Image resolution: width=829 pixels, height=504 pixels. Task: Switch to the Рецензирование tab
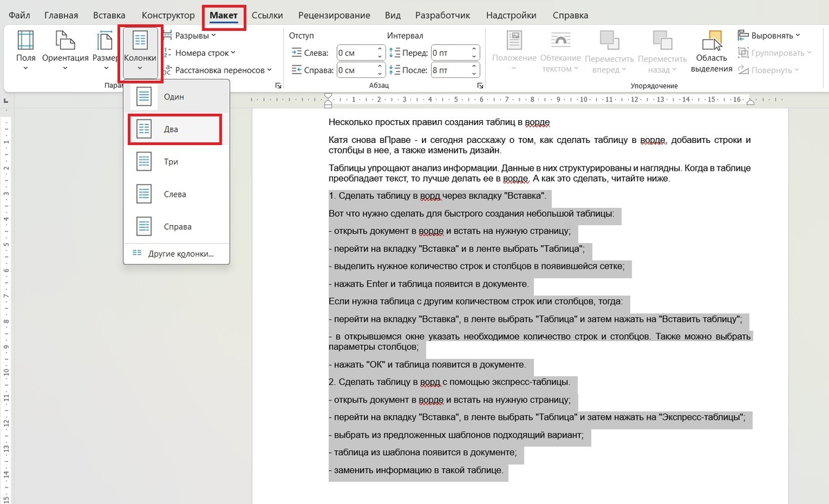pyautogui.click(x=334, y=15)
